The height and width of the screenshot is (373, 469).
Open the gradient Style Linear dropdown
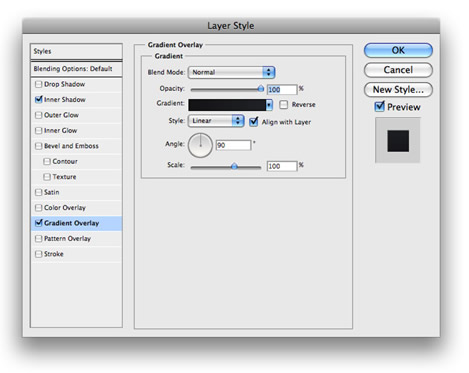(216, 121)
